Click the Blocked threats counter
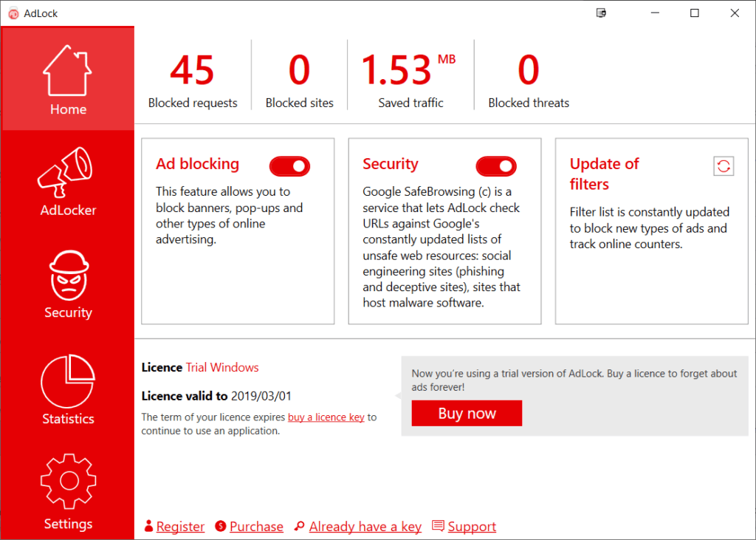The width and height of the screenshot is (756, 540). (529, 81)
